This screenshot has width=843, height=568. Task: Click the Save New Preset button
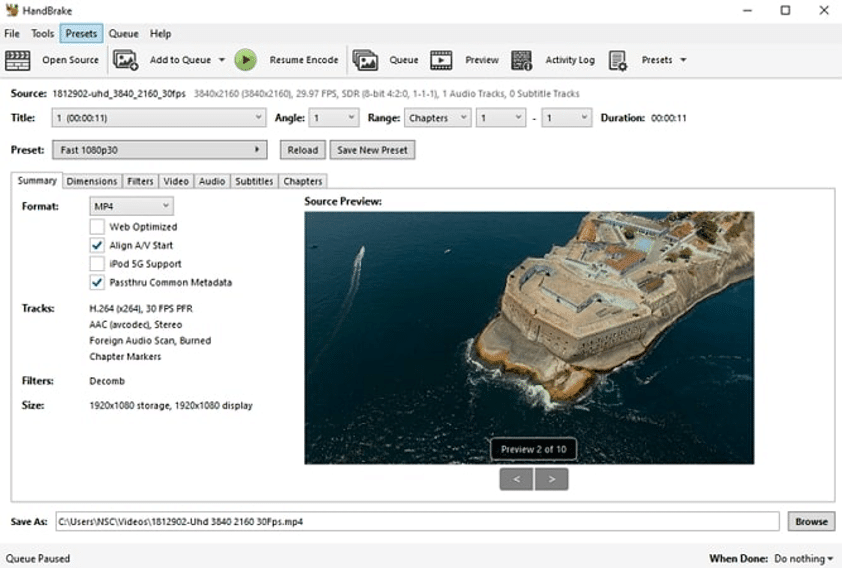coord(372,150)
